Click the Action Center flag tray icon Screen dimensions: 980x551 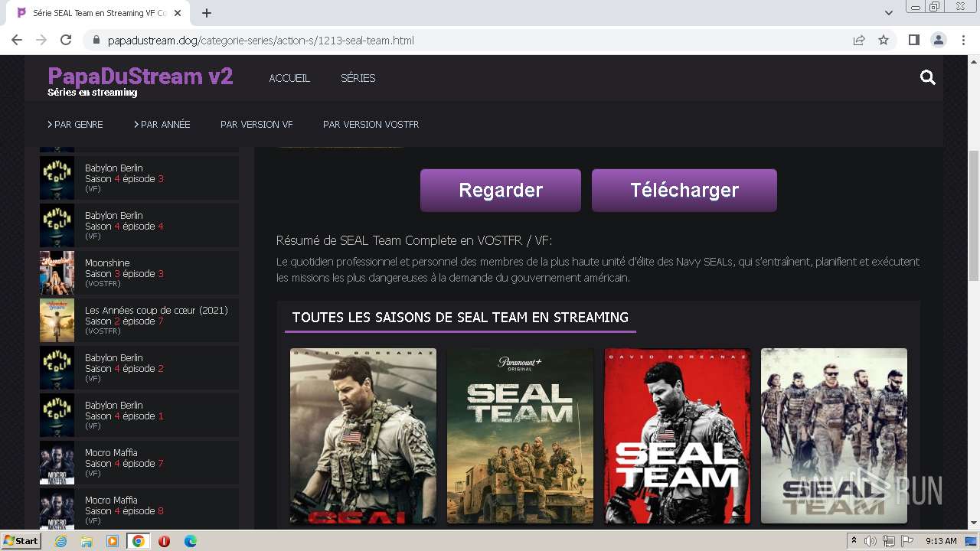pyautogui.click(x=907, y=541)
